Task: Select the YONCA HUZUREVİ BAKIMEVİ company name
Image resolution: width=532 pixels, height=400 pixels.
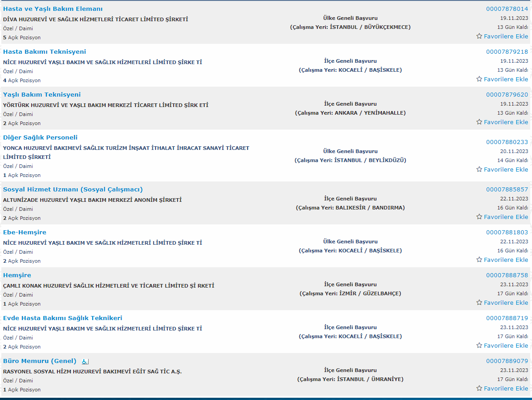Action: coord(126,153)
